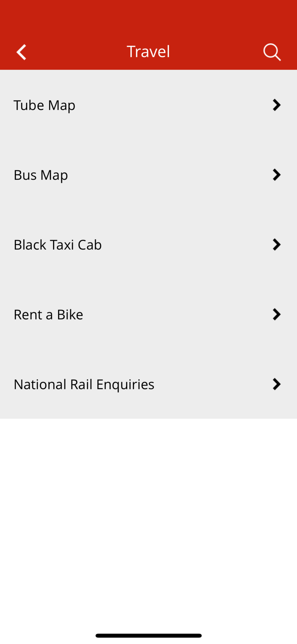Open the Tube Map menu entry

[44, 105]
